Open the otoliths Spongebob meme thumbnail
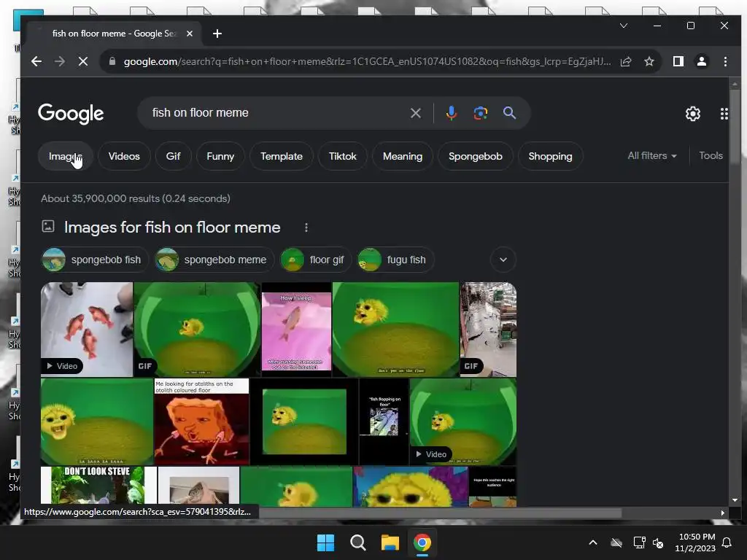 pyautogui.click(x=201, y=422)
